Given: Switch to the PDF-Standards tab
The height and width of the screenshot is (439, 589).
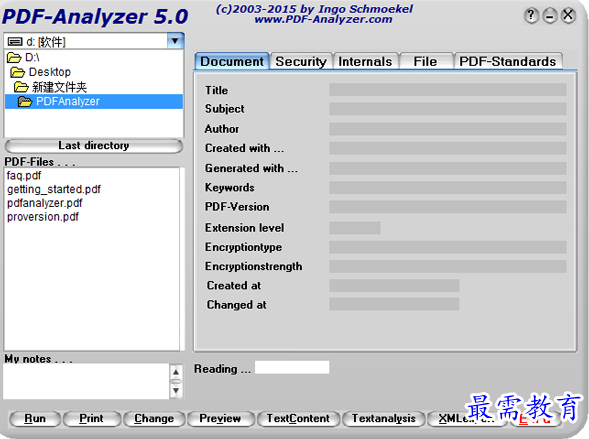Looking at the screenshot, I should pos(508,62).
